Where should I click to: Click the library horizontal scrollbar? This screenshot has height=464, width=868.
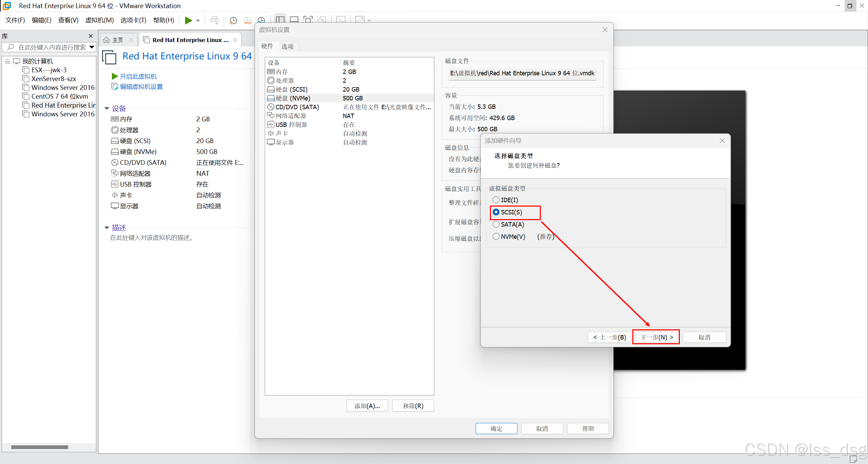coord(39,447)
